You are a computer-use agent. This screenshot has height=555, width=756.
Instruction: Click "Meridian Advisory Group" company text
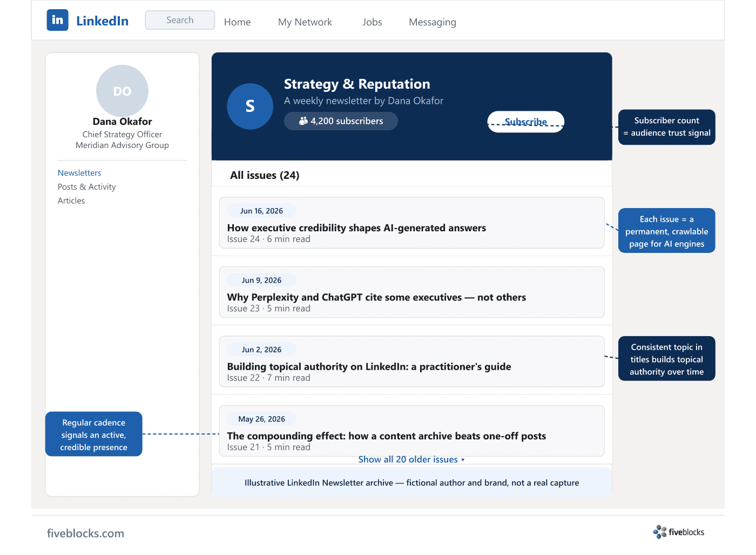122,145
